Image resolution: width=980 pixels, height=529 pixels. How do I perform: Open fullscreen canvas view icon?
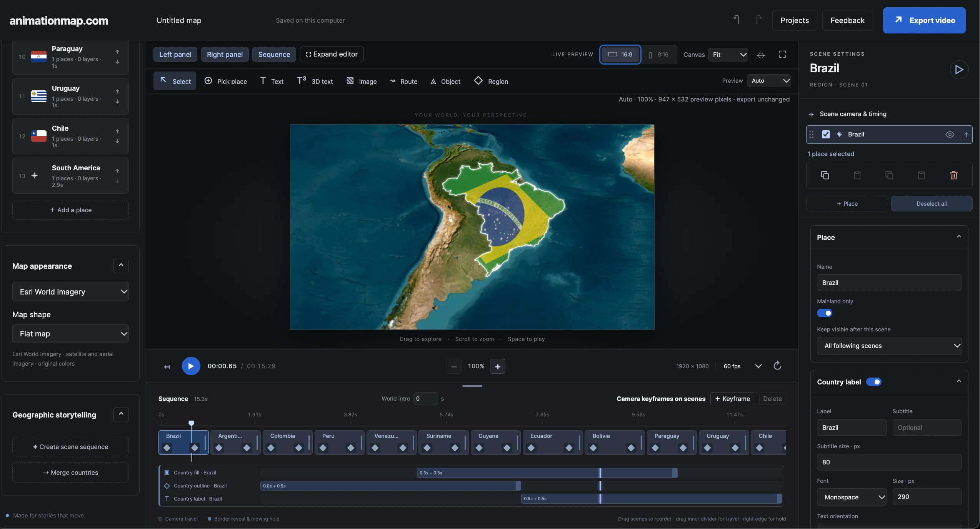782,55
